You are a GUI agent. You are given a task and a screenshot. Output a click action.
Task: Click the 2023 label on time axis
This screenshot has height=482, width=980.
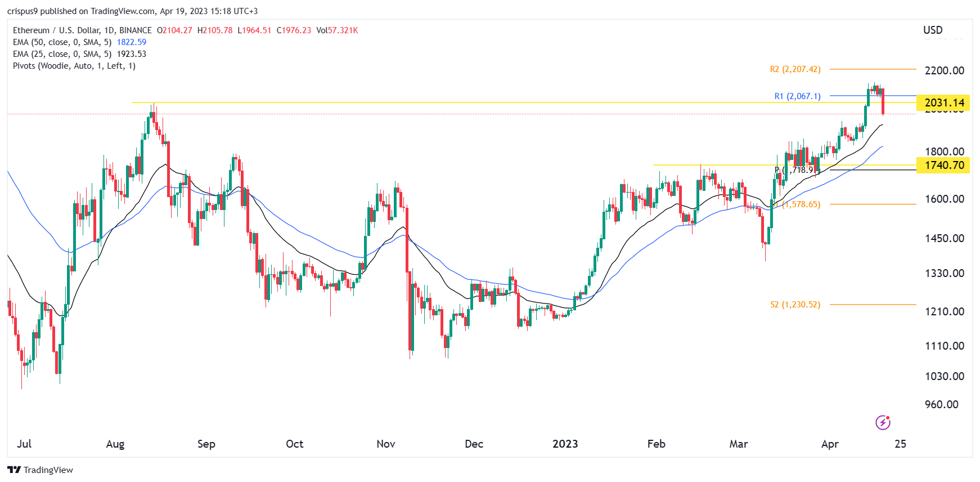(x=565, y=444)
